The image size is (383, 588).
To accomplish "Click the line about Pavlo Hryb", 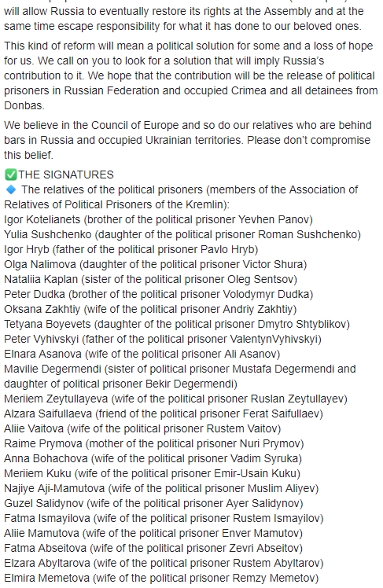I will (131, 249).
